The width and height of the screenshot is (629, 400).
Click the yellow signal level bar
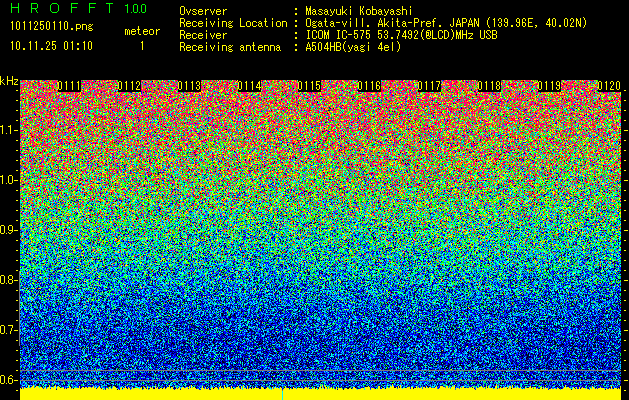click(321, 394)
